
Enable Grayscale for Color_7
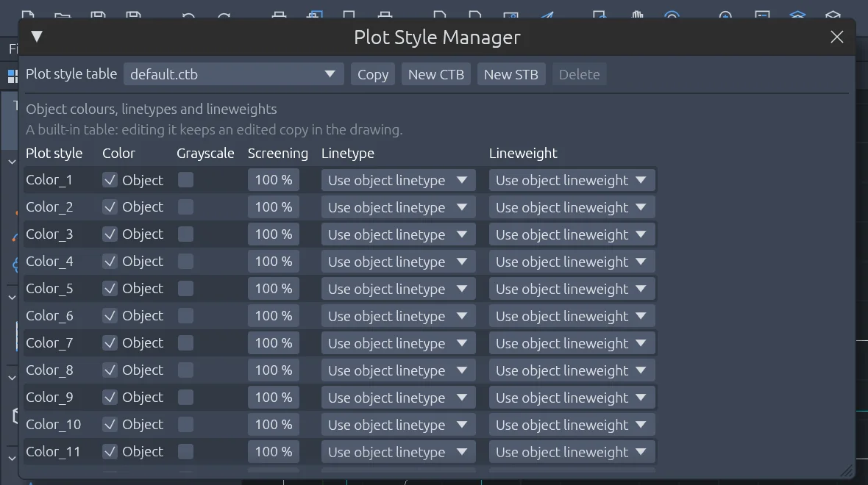tap(186, 343)
